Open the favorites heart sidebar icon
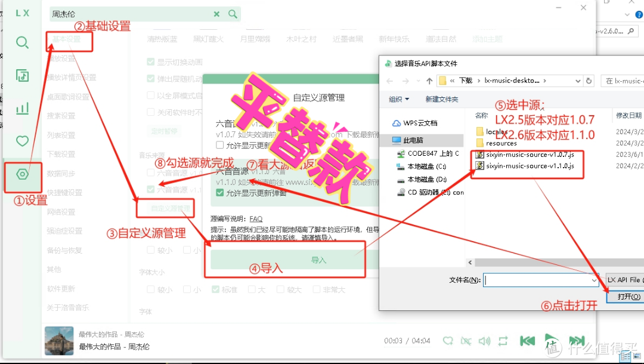Image resolution: width=644 pixels, height=364 pixels. tap(22, 141)
